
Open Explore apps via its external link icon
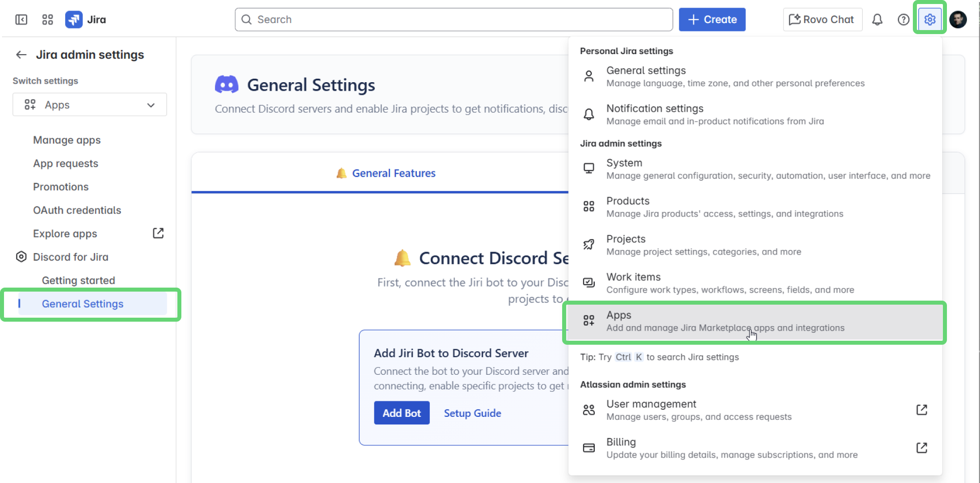coord(158,233)
